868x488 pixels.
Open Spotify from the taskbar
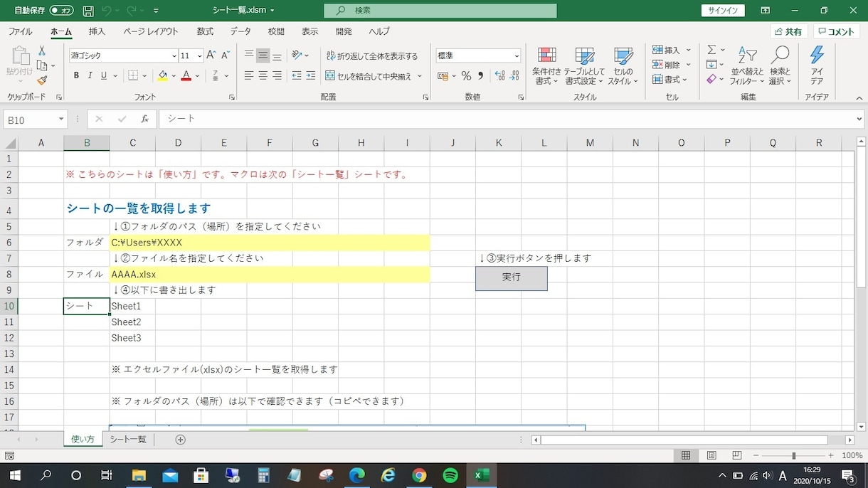450,475
